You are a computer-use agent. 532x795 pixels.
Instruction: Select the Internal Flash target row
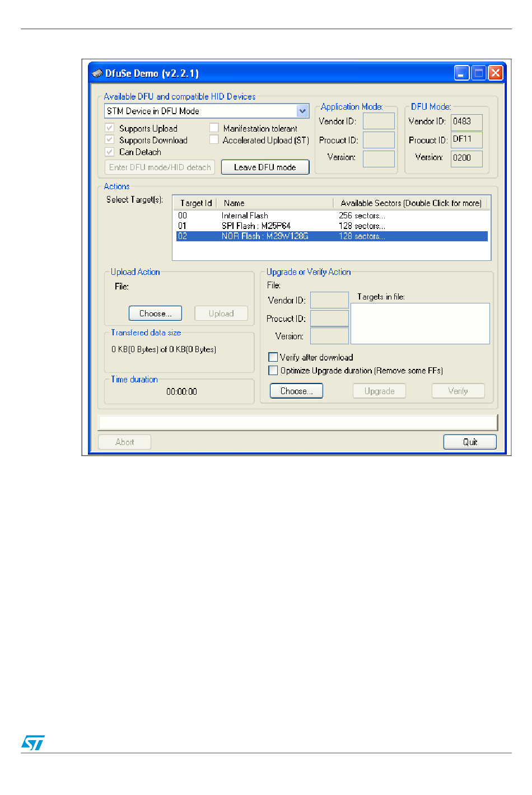(245, 216)
